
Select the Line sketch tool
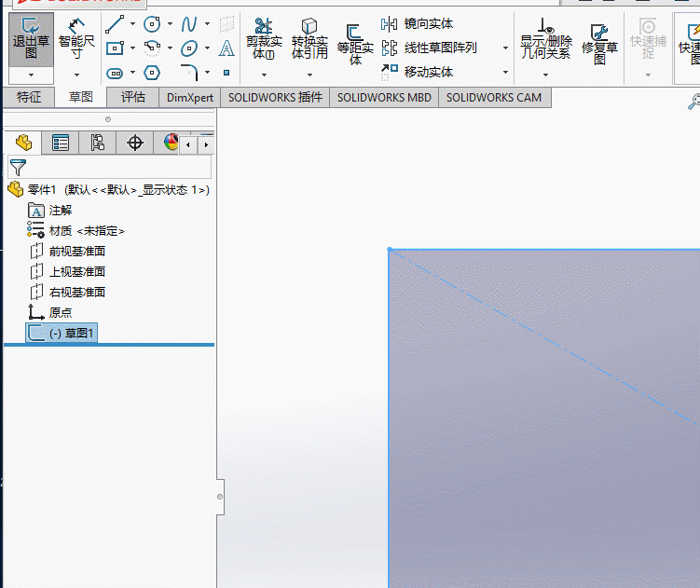coord(115,24)
